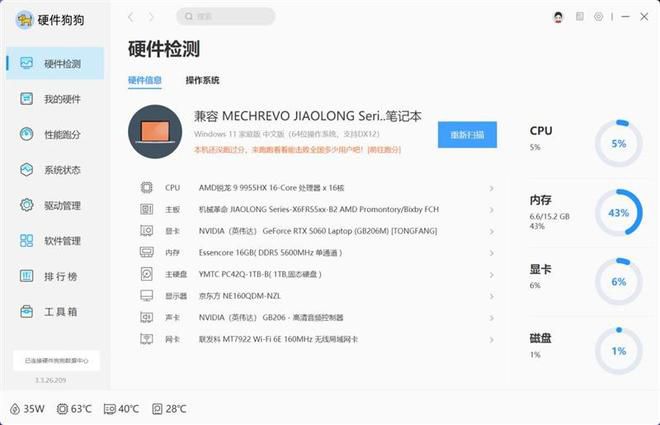Image resolution: width=660 pixels, height=425 pixels.
Task: Click the 网卡 network card row icon
Action: (146, 339)
